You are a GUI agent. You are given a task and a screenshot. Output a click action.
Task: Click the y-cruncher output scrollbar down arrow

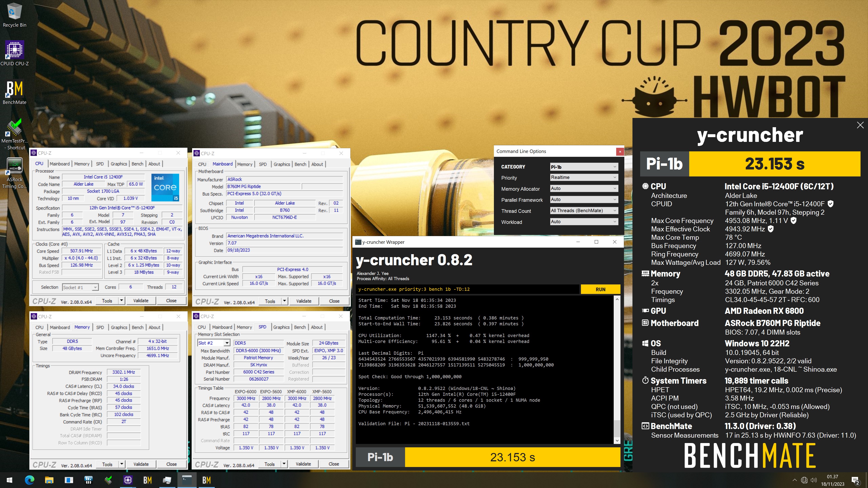click(617, 441)
